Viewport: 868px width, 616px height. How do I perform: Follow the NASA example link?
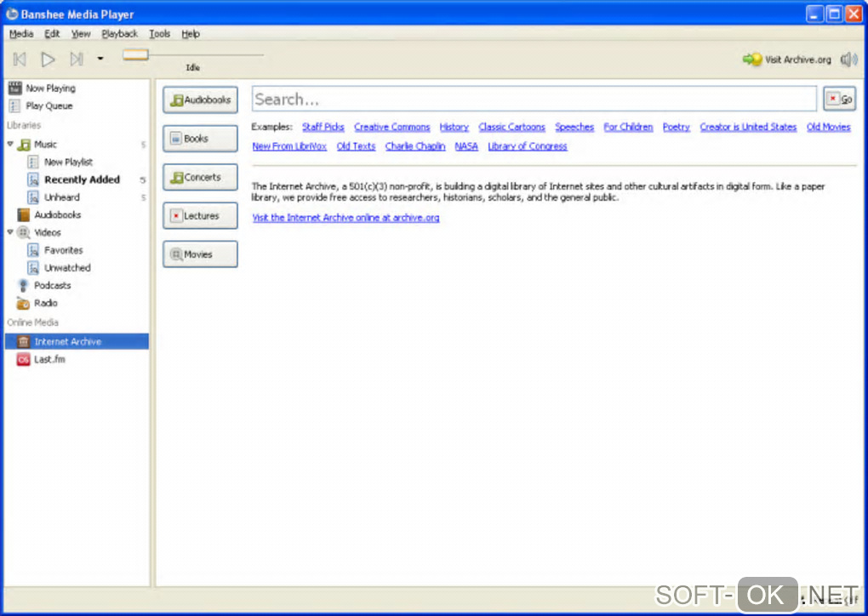click(x=466, y=146)
